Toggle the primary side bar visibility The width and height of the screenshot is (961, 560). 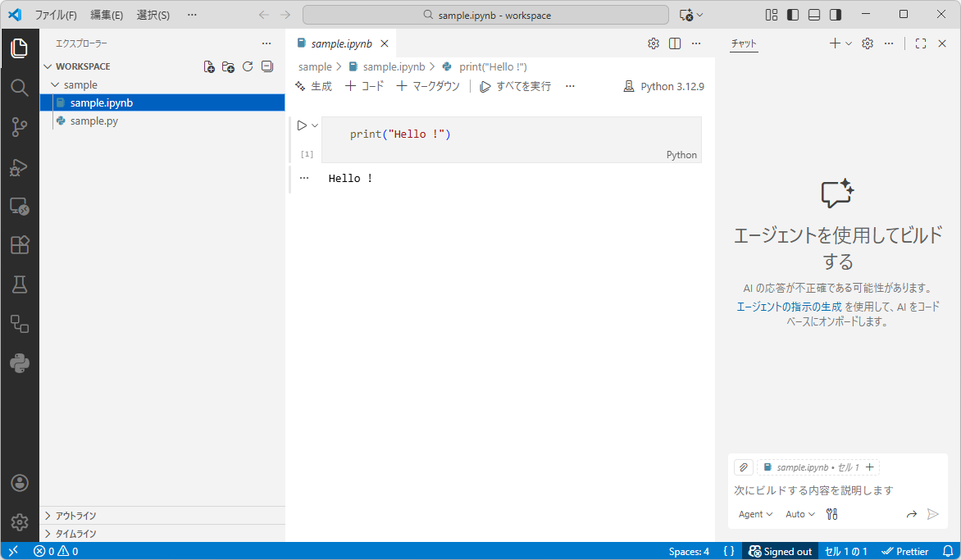793,15
